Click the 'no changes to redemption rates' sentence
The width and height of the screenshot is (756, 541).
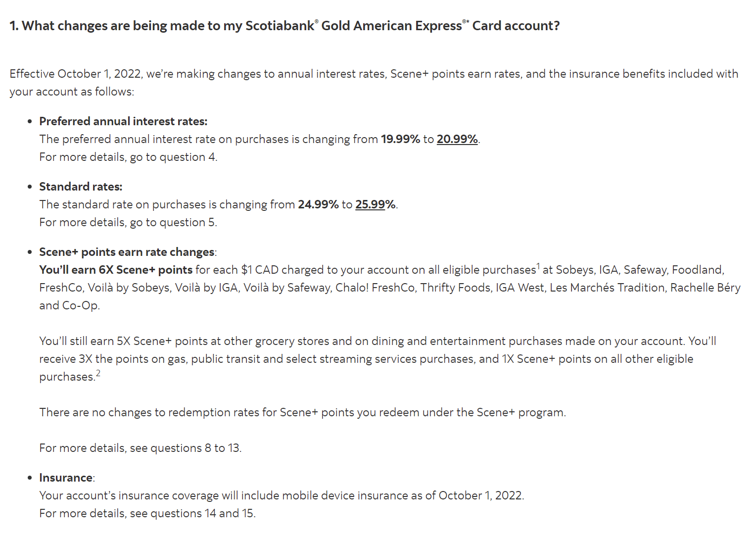302,412
